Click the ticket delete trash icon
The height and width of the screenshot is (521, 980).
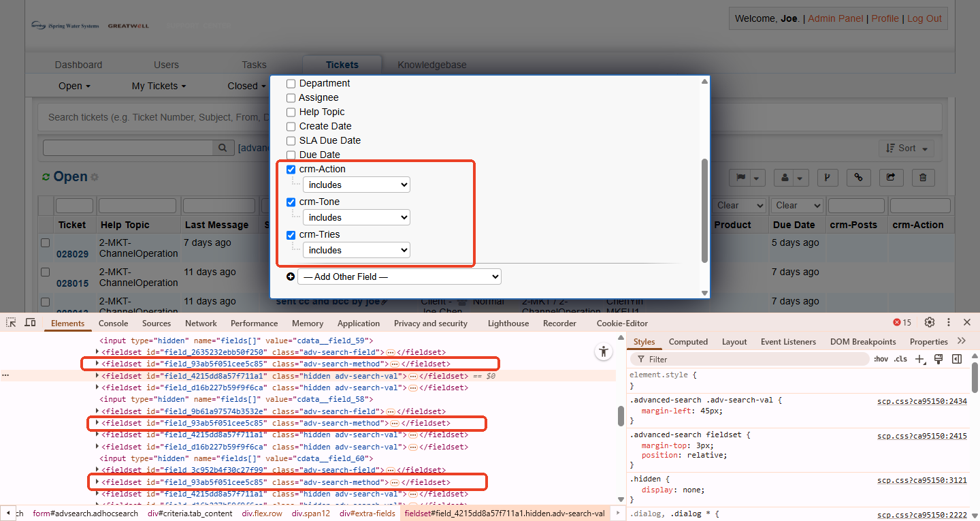[x=923, y=178]
